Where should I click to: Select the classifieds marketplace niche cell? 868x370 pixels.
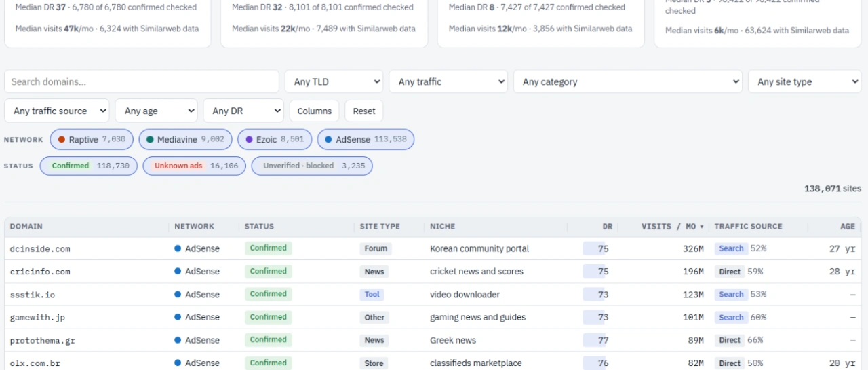(x=476, y=363)
